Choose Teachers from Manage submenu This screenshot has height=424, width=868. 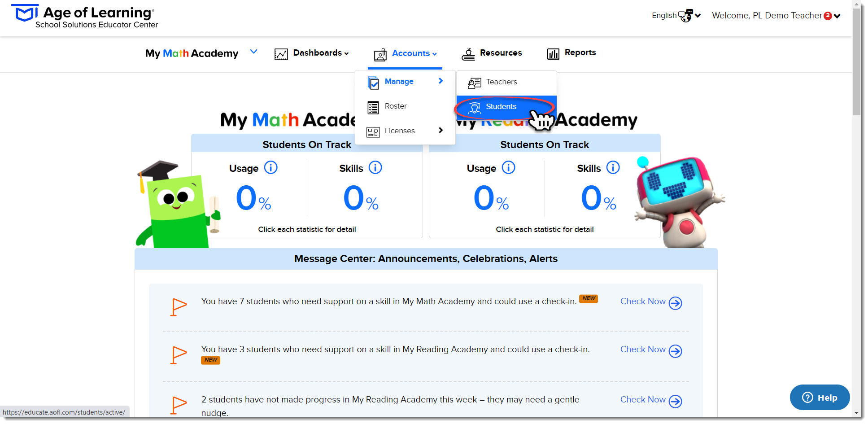(506, 82)
